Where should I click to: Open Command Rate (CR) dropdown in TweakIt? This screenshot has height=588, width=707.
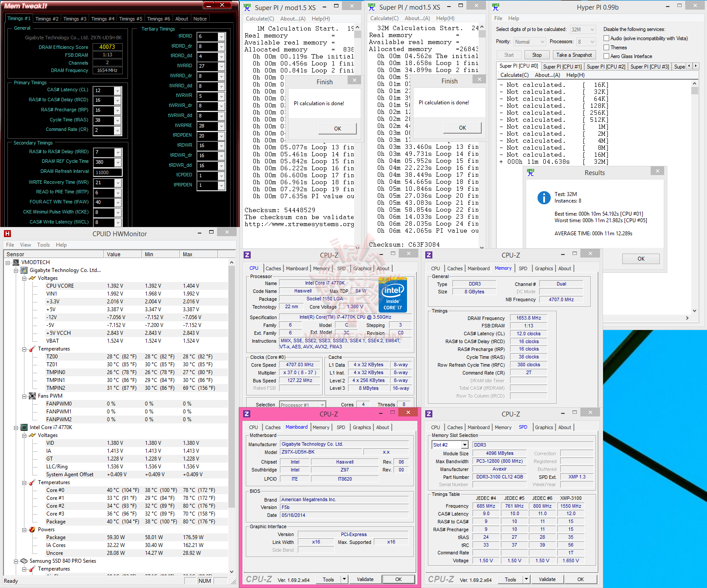[x=117, y=131]
